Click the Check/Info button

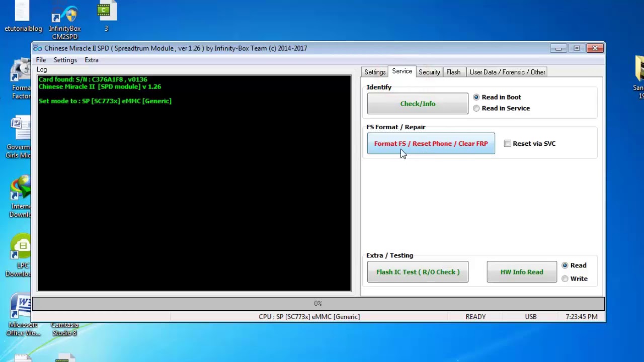[x=418, y=104]
